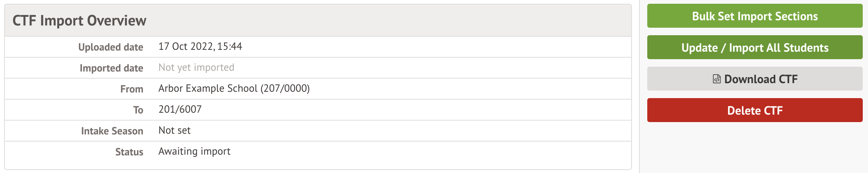Select Arbor Example School (207/0000) text
The width and height of the screenshot is (868, 173).
click(x=234, y=88)
